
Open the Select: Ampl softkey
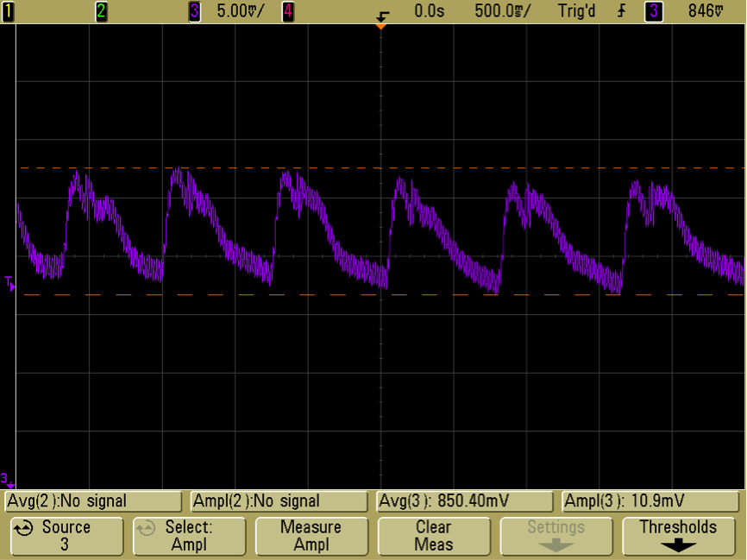pos(189,536)
